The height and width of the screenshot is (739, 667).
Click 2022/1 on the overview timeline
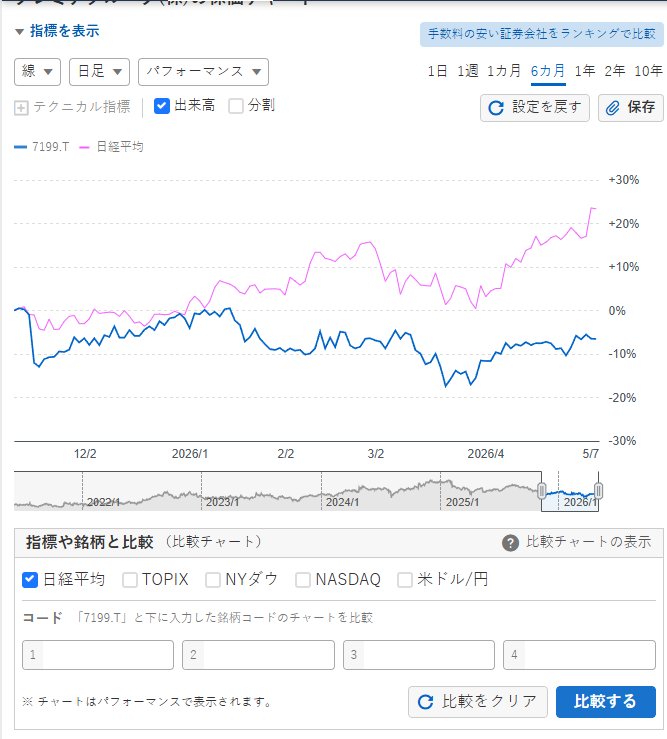coord(103,502)
